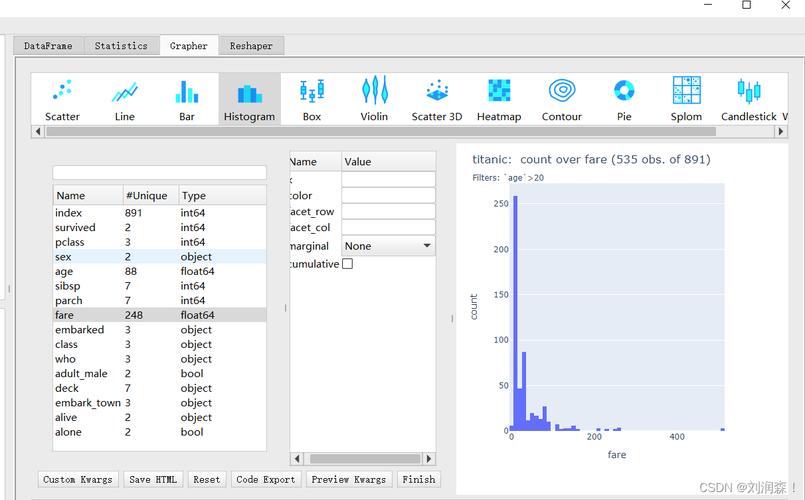
Task: Select the embark_town column row
Action: (160, 403)
